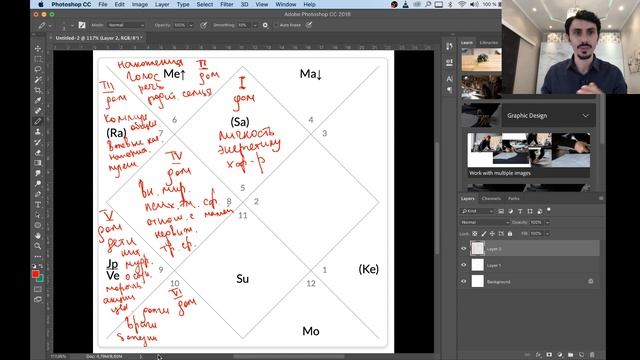Filter layers by type layers icon
This screenshot has width=640, height=360.
click(x=520, y=211)
